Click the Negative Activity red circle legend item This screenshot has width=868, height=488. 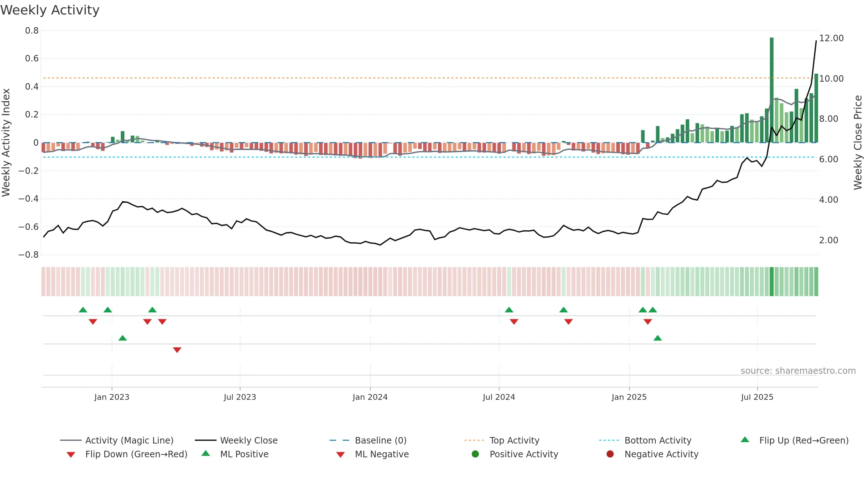652,454
